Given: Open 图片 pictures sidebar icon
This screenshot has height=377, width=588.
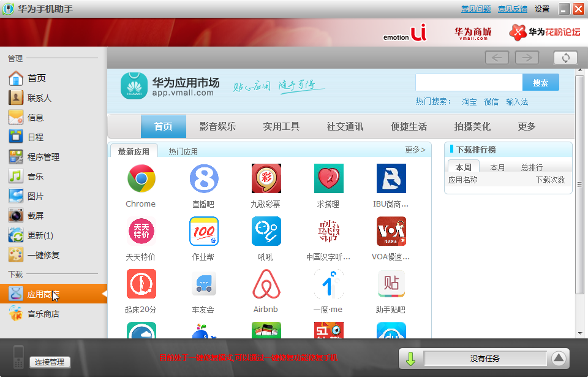Looking at the screenshot, I should (27, 196).
